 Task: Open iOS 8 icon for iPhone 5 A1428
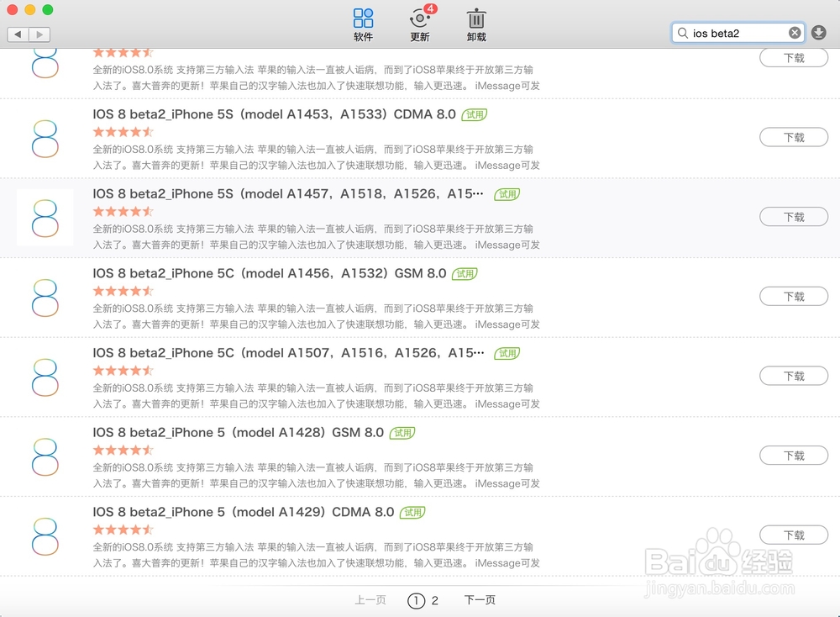(x=45, y=456)
